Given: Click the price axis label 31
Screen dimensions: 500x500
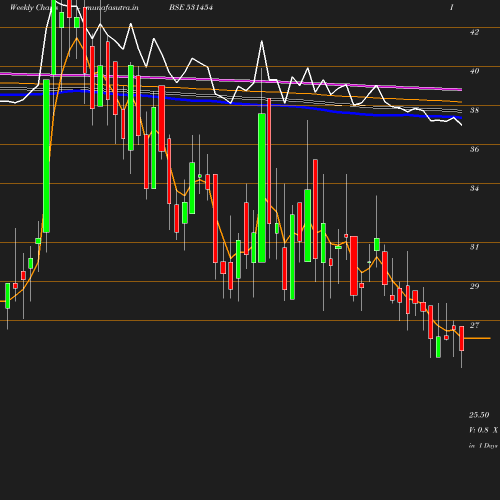Looking at the screenshot, I should (474, 247).
